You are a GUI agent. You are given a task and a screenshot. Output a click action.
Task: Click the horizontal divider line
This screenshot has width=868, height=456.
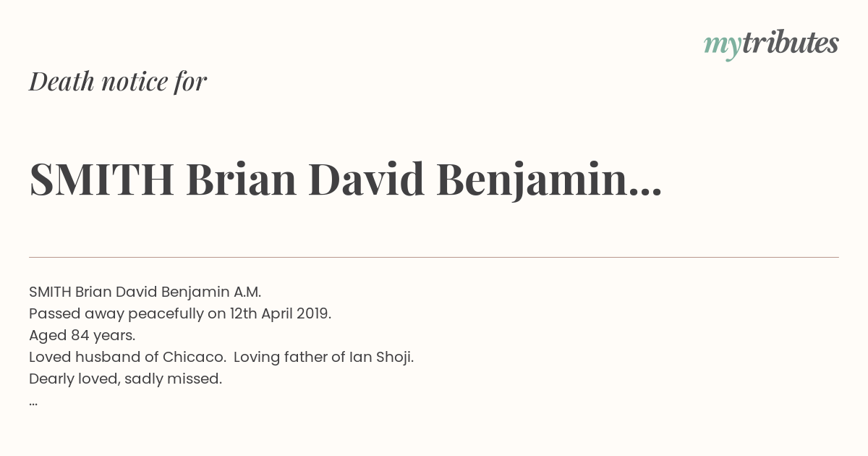pos(434,257)
